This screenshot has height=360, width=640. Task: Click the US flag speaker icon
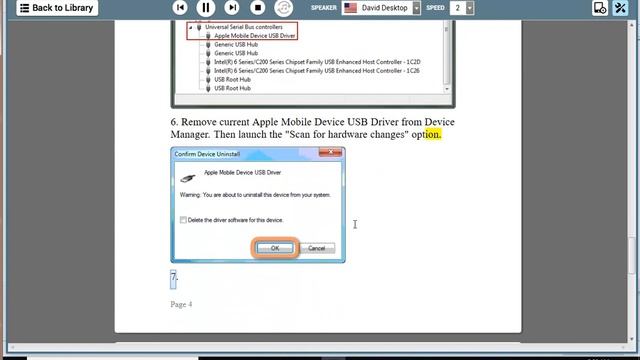tap(350, 8)
